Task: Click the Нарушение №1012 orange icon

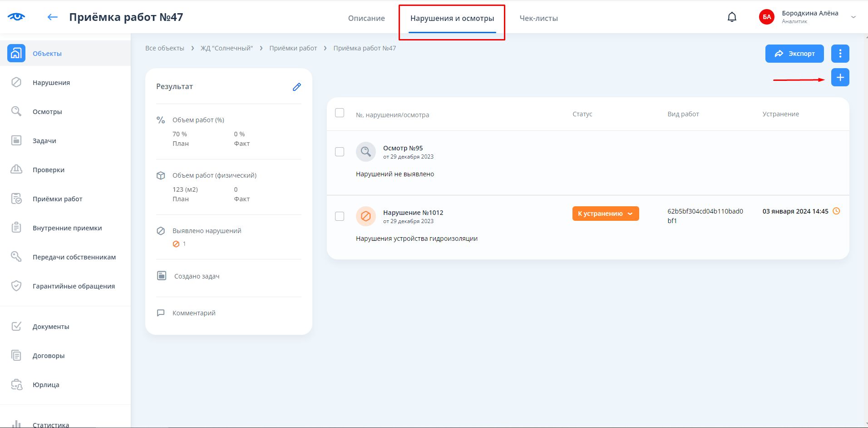Action: [365, 216]
